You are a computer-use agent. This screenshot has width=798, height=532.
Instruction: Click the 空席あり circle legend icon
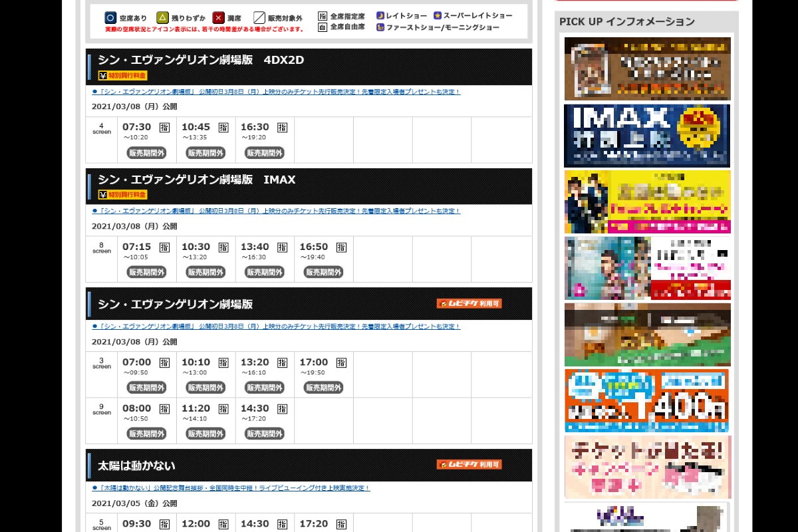110,18
